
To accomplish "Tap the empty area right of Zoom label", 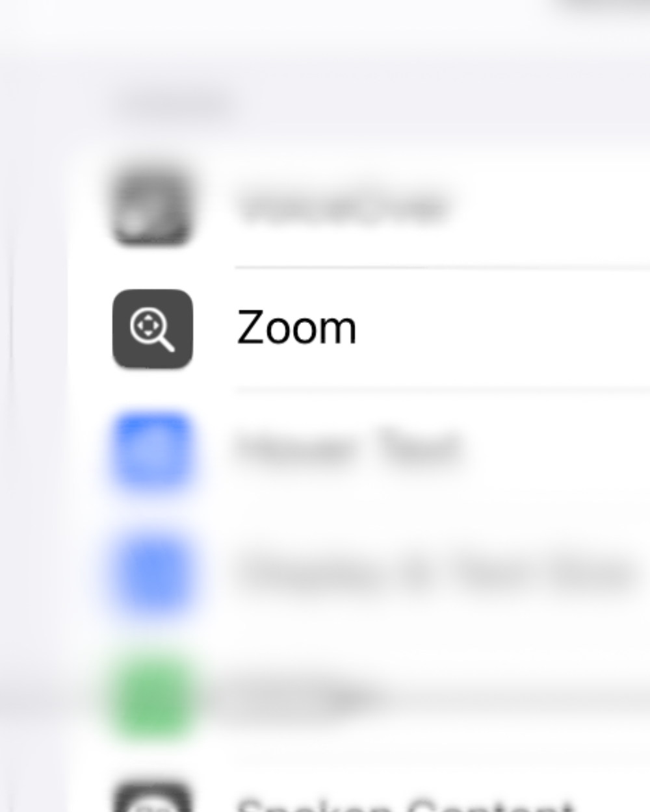I will 504,329.
